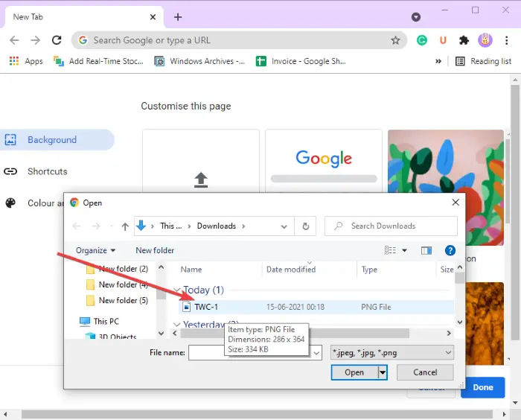Click Cancel in the Open dialog
The image size is (521, 420).
[425, 372]
